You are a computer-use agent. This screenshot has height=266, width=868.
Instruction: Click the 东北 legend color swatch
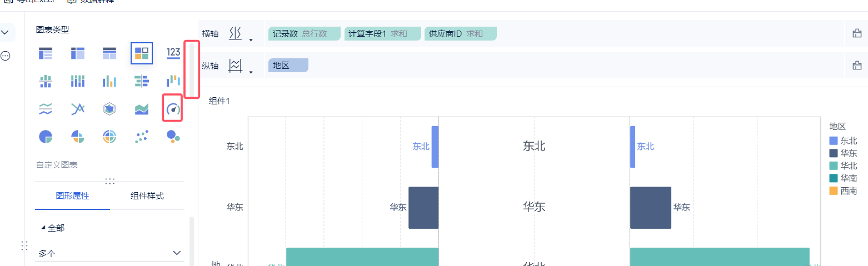[833, 141]
